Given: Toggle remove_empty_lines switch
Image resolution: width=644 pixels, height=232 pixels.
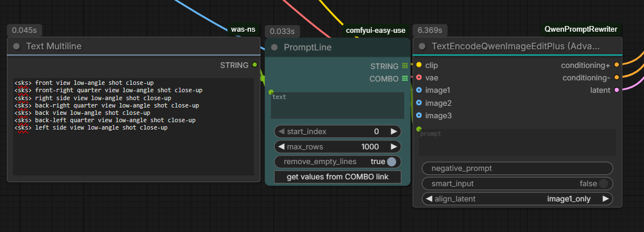Looking at the screenshot, I should pyautogui.click(x=391, y=161).
